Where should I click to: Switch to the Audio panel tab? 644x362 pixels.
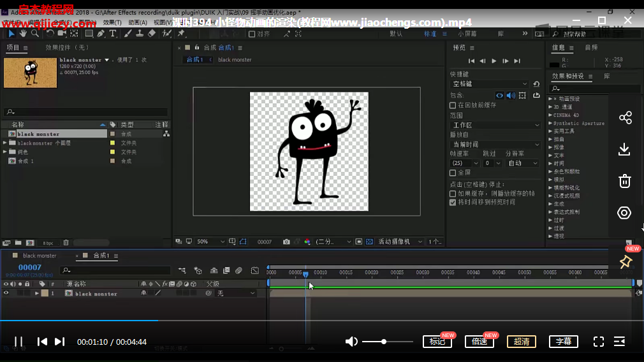pyautogui.click(x=591, y=48)
